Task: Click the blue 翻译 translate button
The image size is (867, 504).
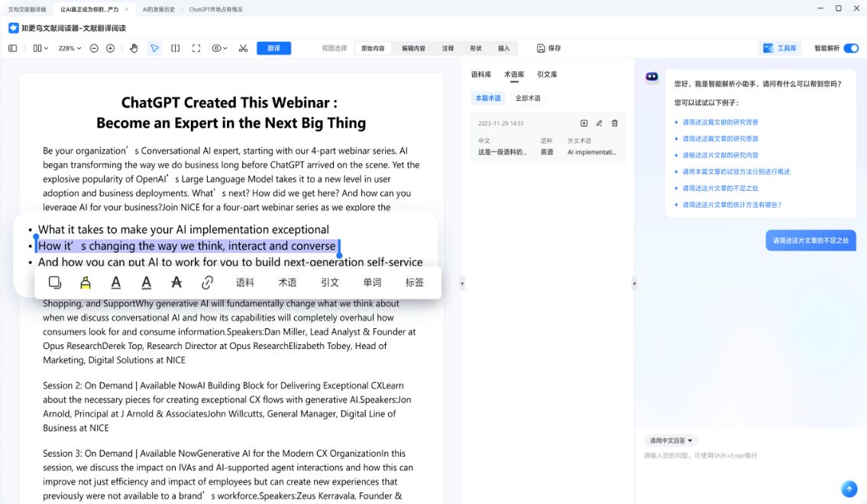Action: tap(273, 49)
